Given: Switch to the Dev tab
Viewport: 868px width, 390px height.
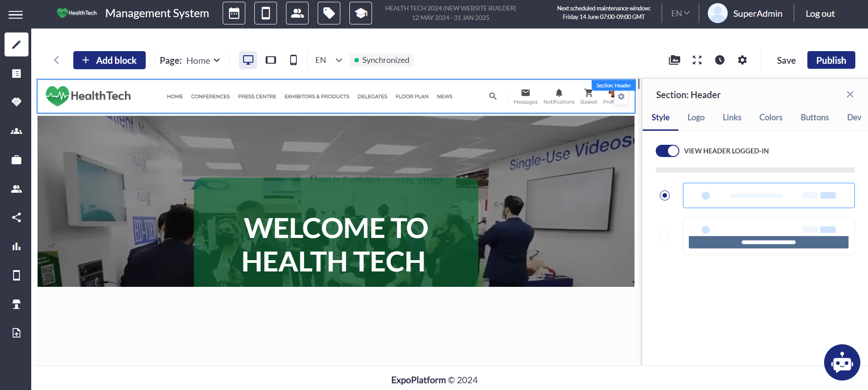Looking at the screenshot, I should coord(854,118).
